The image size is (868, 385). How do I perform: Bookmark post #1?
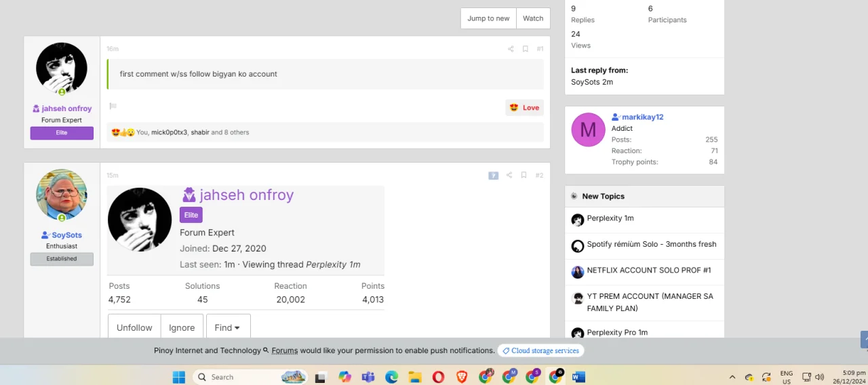[x=525, y=49]
